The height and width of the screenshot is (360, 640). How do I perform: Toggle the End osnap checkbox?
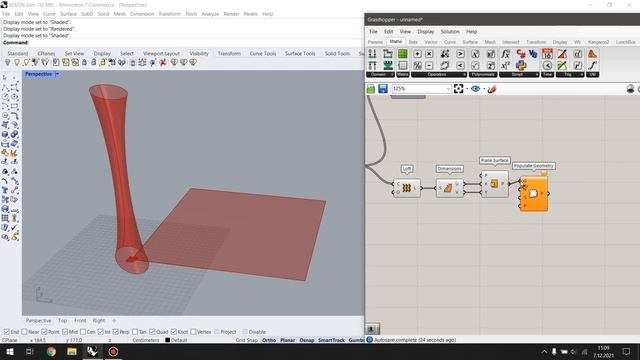click(6, 332)
